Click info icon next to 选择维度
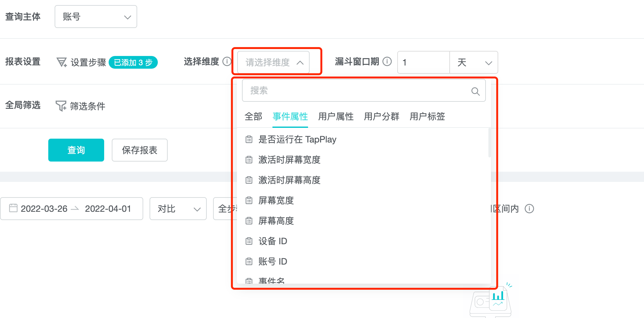The height and width of the screenshot is (318, 644). click(227, 61)
